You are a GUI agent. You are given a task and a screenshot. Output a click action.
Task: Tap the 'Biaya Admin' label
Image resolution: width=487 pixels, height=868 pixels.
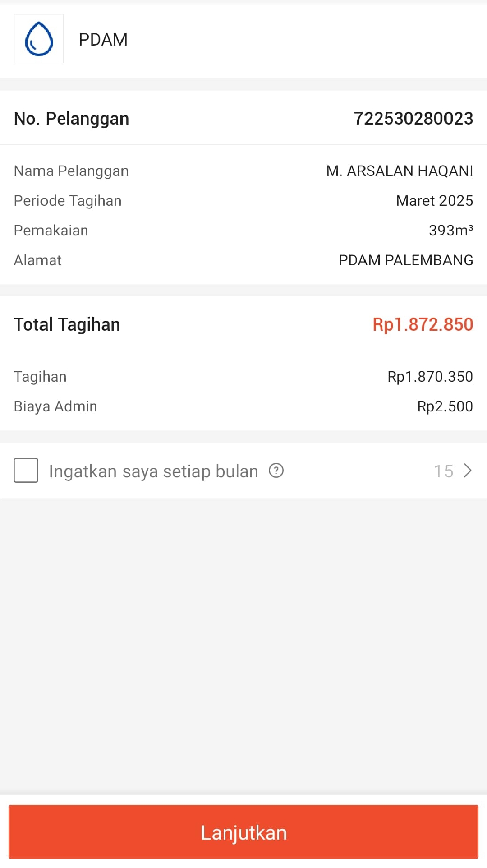pyautogui.click(x=55, y=406)
